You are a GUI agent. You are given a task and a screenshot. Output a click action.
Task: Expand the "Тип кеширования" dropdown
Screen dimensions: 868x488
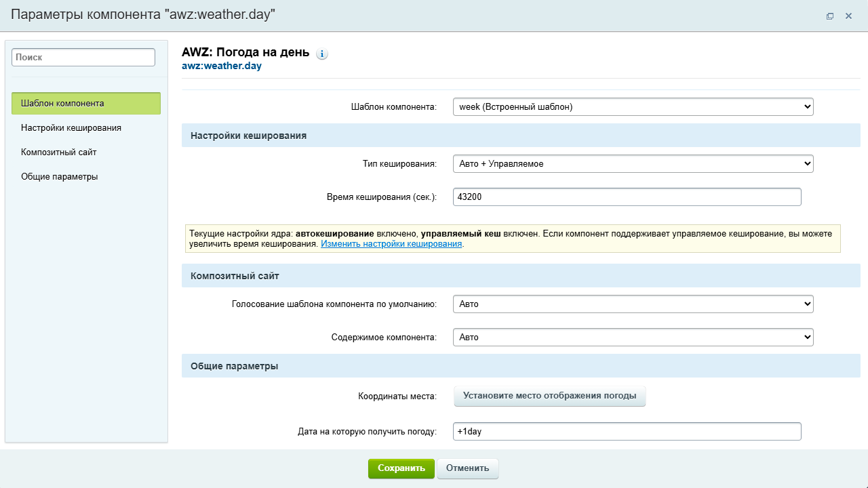(633, 164)
